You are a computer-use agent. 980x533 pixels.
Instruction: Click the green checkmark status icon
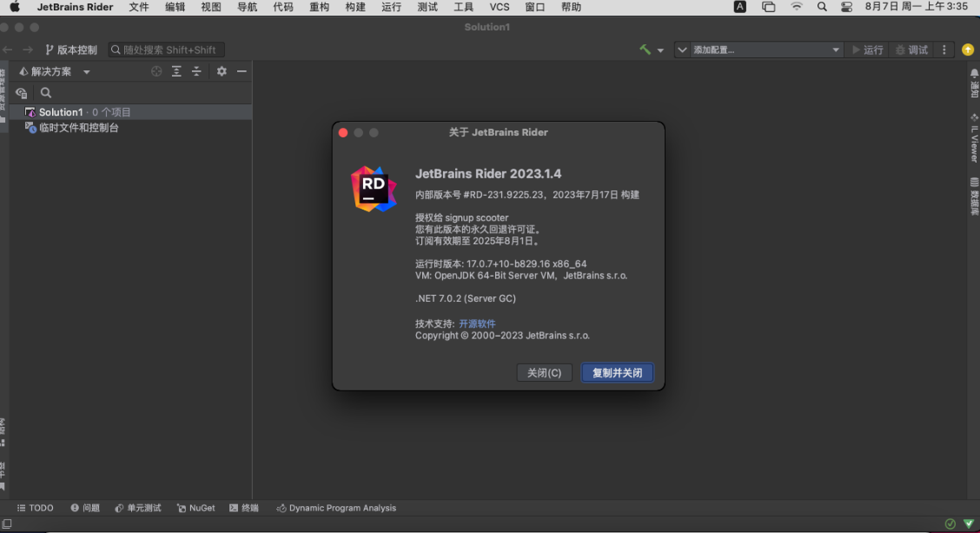[950, 523]
